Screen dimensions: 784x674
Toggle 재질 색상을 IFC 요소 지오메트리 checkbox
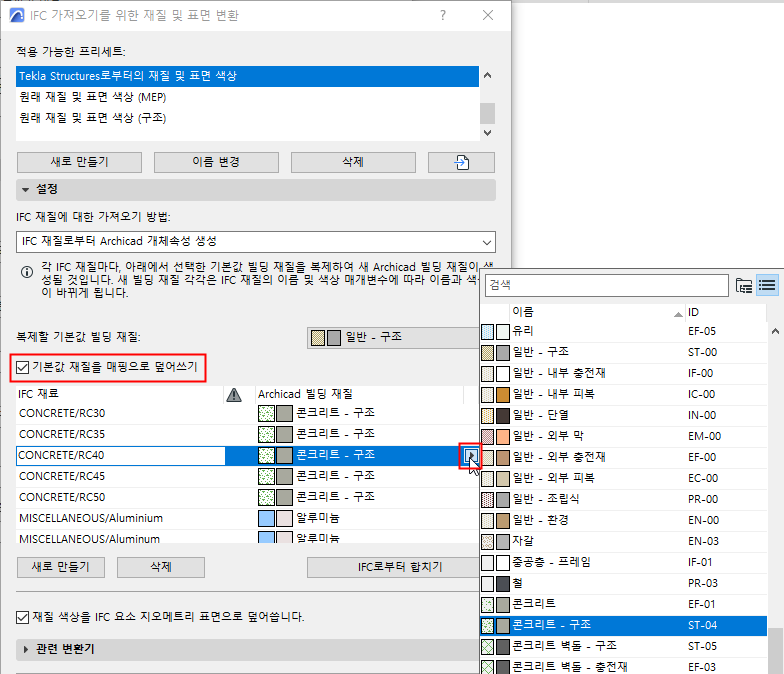click(x=22, y=618)
